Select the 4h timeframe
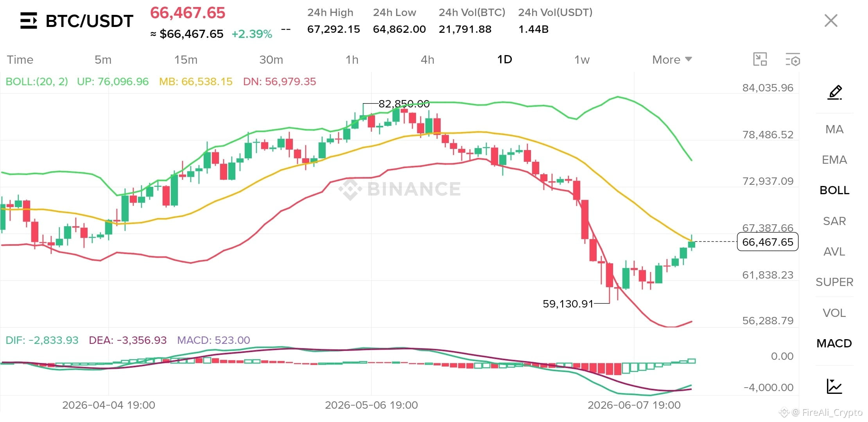Image resolution: width=868 pixels, height=422 pixels. point(427,60)
